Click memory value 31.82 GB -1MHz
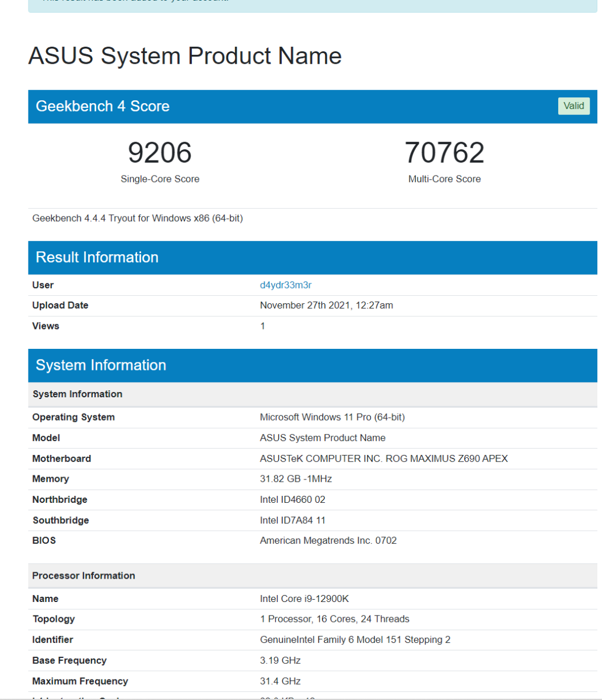The height and width of the screenshot is (700, 602). point(296,479)
